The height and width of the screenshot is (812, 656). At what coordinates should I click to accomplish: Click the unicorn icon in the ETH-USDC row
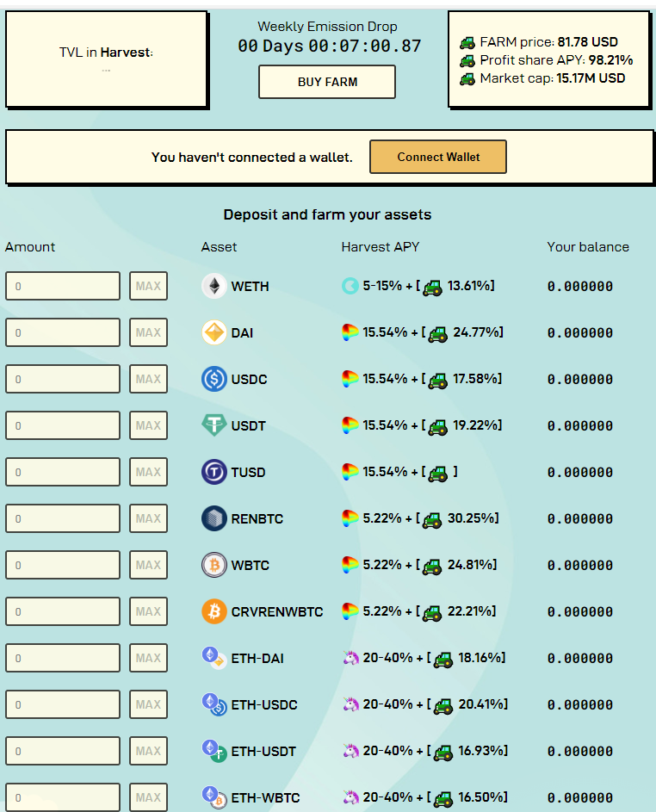[351, 704]
